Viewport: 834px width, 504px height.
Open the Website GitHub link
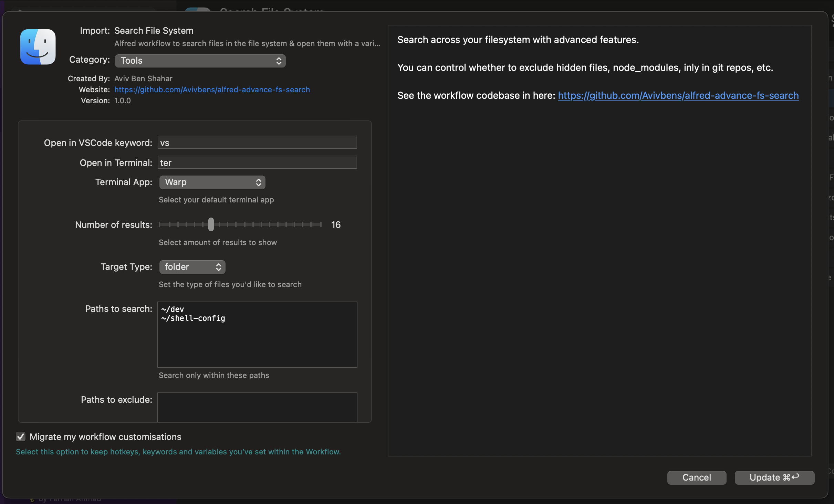(212, 90)
